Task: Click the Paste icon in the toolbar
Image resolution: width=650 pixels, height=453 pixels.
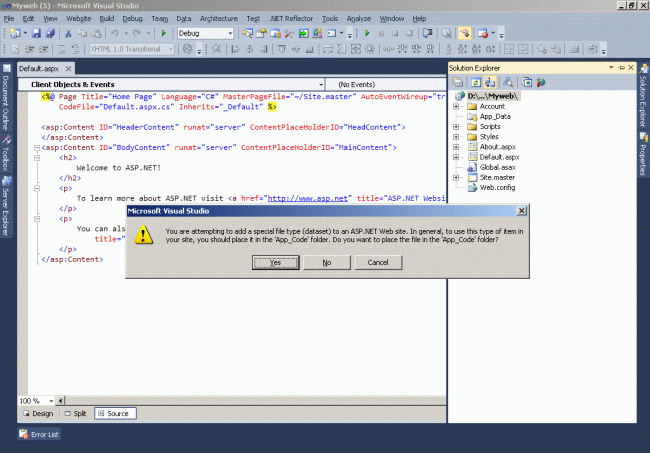Action: coord(96,33)
